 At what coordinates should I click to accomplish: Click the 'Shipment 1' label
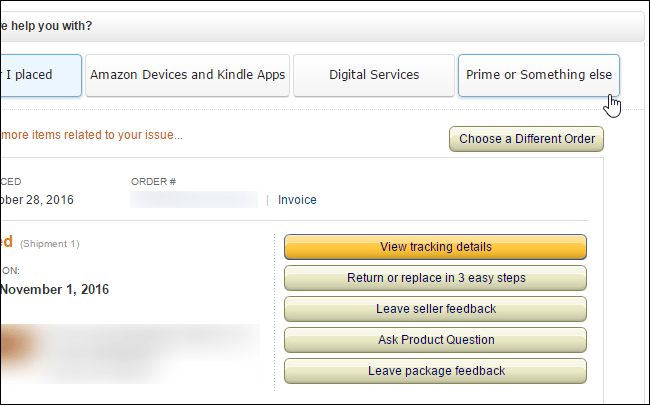click(x=49, y=244)
